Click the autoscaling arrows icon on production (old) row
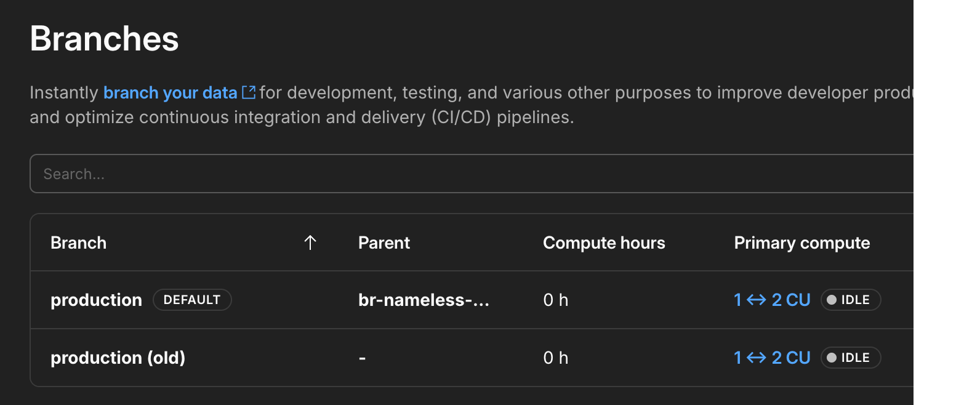This screenshot has width=980, height=405. (x=756, y=358)
